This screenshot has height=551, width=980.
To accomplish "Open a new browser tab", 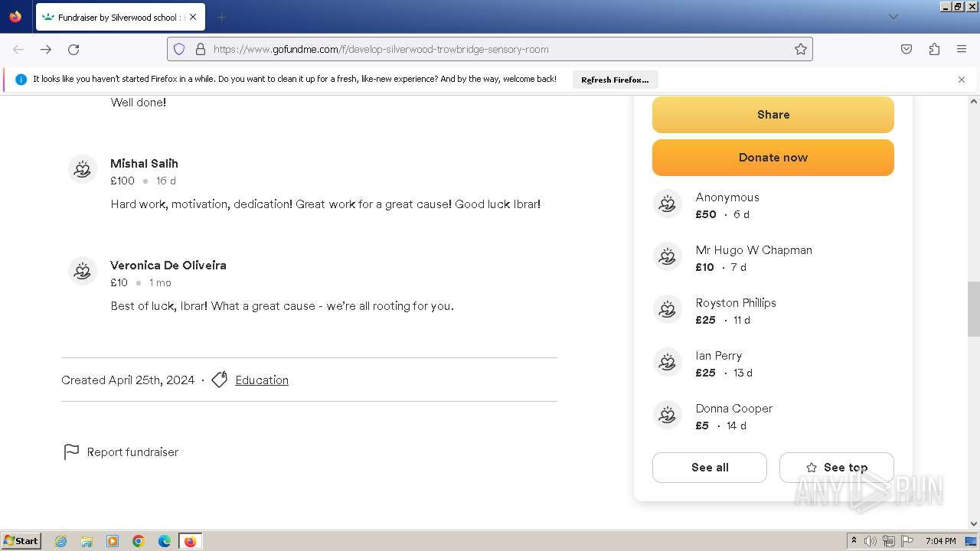I will click(x=221, y=17).
